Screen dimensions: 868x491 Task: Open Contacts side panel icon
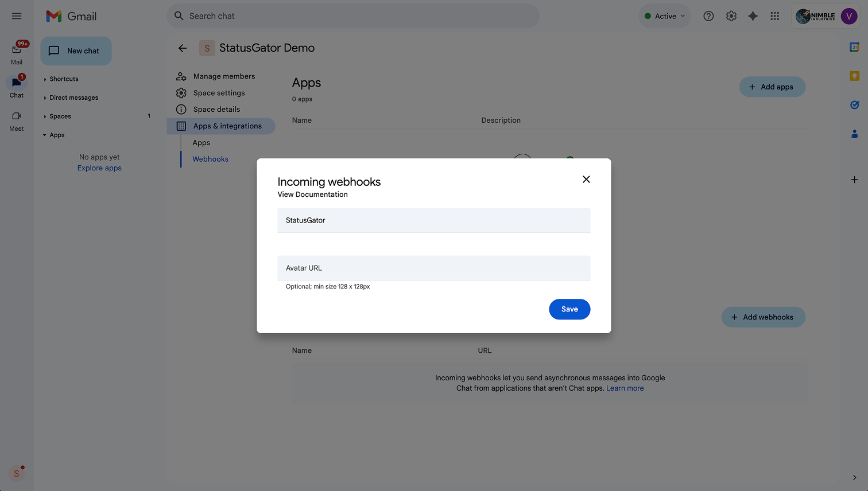coord(854,134)
